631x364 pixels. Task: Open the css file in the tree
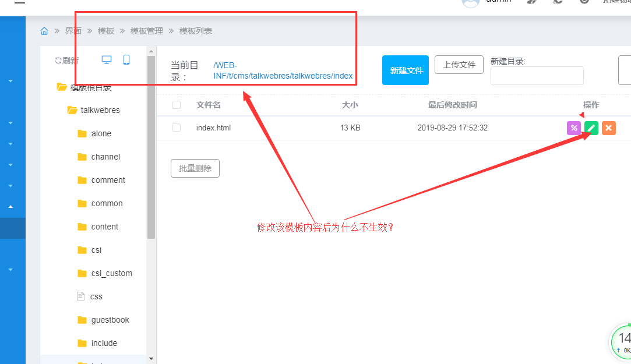tap(96, 296)
